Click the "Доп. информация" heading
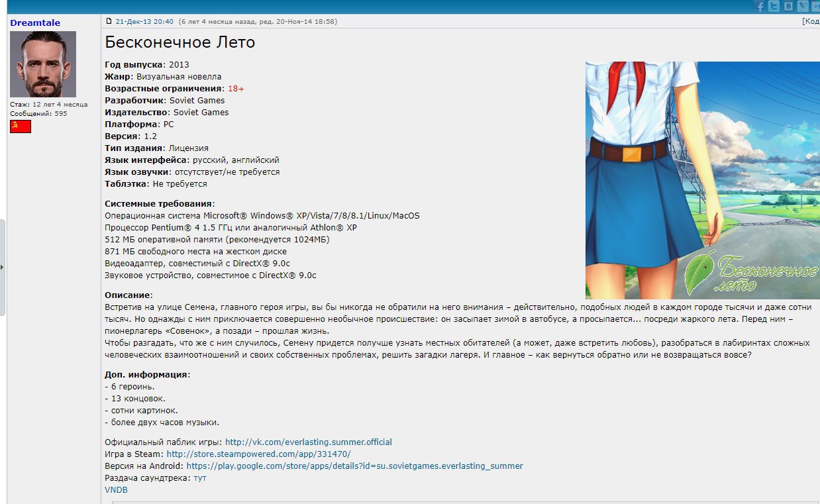Screen dimensions: 820x504 point(147,374)
